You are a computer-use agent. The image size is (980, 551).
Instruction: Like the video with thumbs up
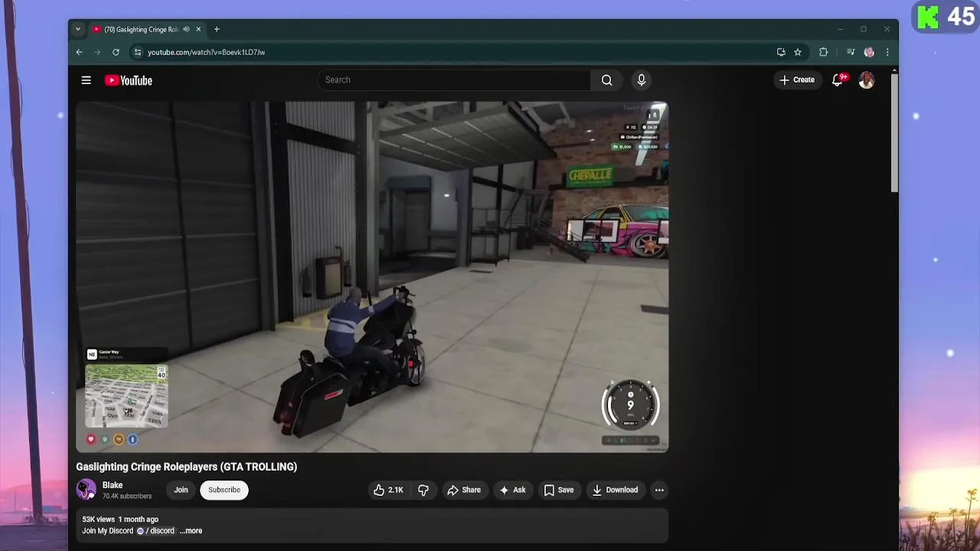[389, 490]
